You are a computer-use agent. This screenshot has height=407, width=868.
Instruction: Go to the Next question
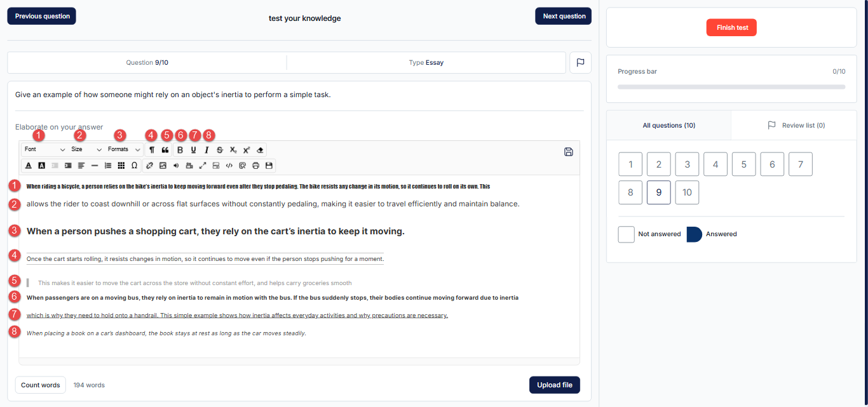564,16
